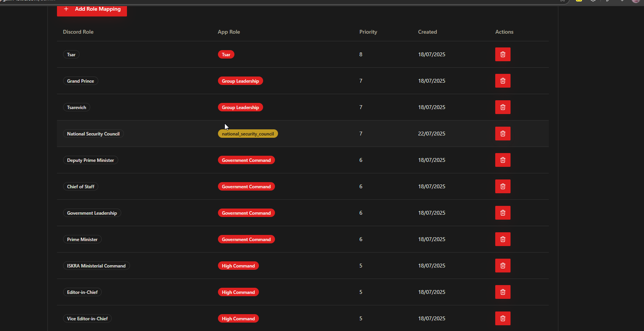Delete the National Security Council mapping

pyautogui.click(x=503, y=134)
